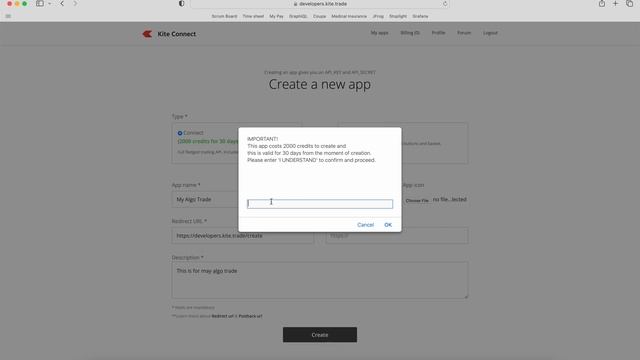The width and height of the screenshot is (640, 360).
Task: Click Choose File for app icon
Action: (x=417, y=200)
